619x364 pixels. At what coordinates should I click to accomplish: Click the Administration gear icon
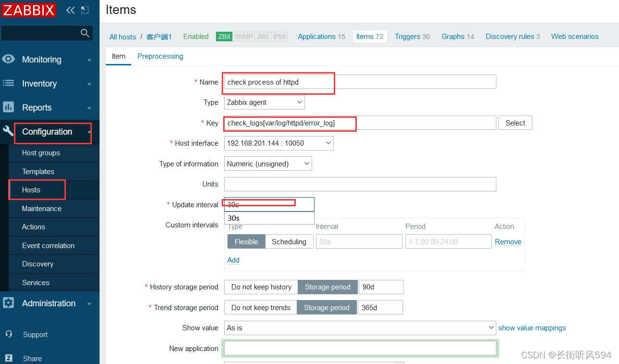coord(8,302)
